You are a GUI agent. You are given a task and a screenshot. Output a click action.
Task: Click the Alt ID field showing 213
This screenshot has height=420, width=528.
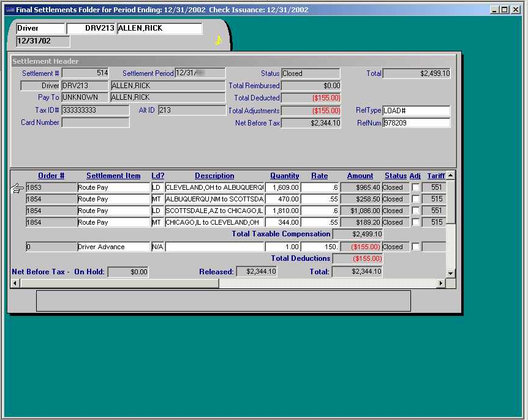(192, 110)
